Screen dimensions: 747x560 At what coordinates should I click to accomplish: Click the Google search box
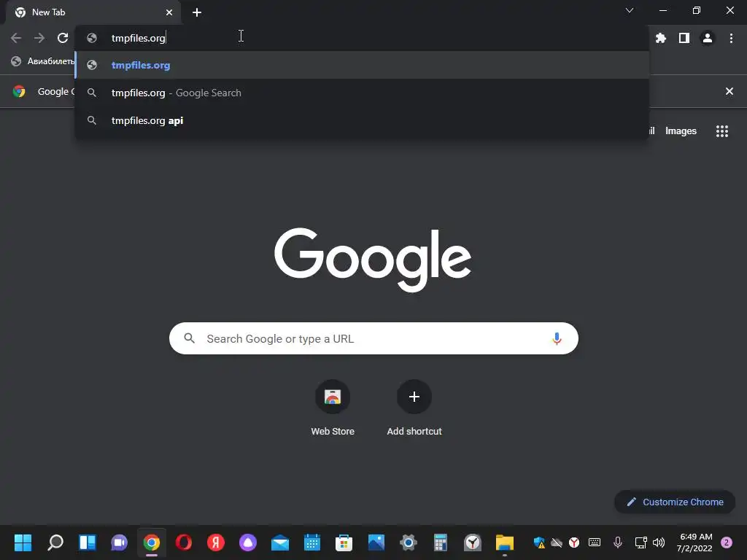click(373, 338)
